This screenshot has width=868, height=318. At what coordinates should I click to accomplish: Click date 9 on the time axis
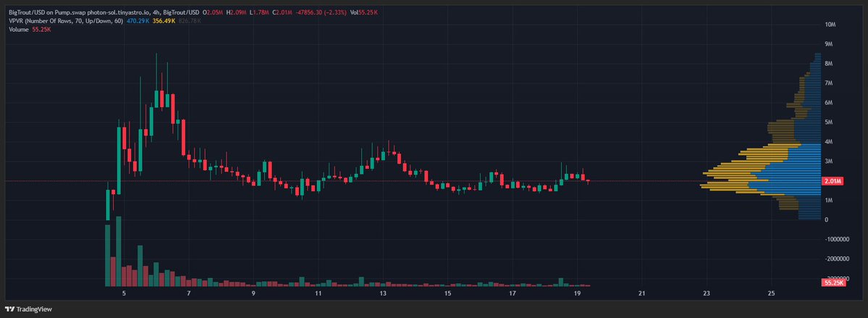click(253, 293)
